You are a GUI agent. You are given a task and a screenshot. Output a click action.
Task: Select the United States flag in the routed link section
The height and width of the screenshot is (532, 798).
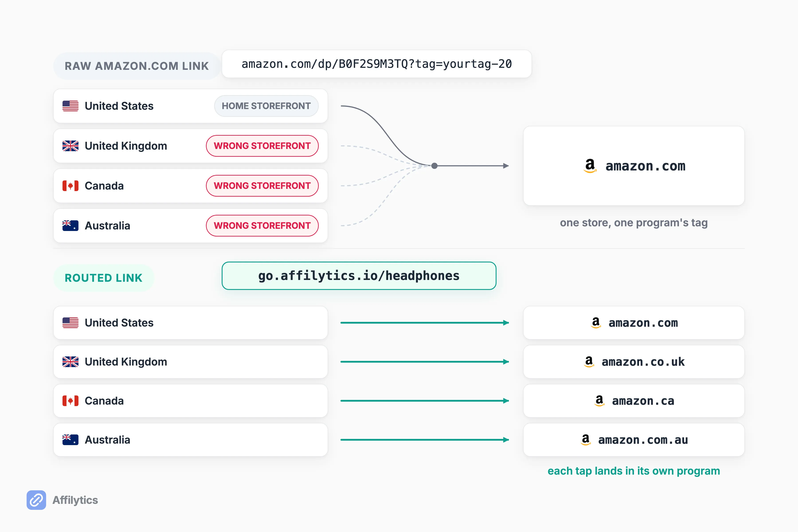click(x=70, y=323)
